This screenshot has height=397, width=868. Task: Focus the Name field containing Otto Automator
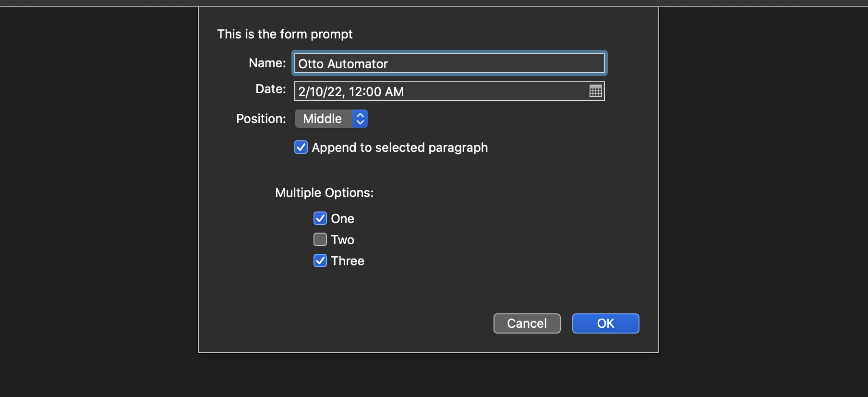pos(449,63)
